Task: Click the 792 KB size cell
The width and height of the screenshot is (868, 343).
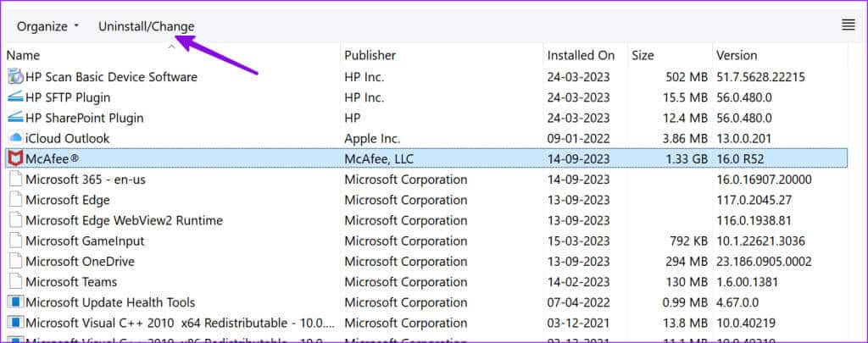Action: 687,241
